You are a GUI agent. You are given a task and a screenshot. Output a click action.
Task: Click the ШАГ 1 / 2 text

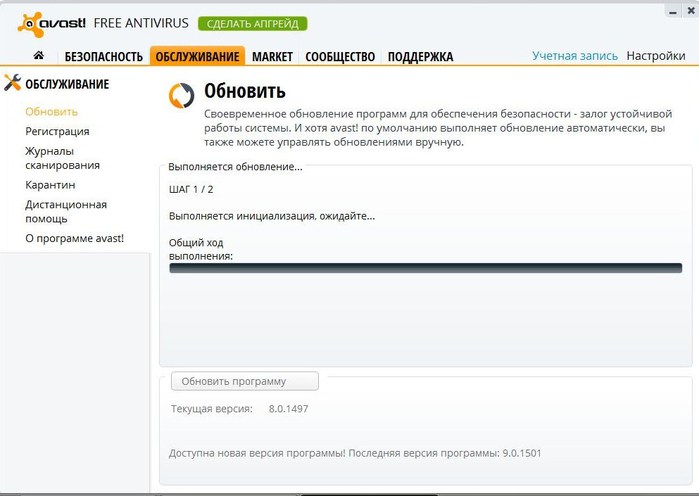(191, 189)
